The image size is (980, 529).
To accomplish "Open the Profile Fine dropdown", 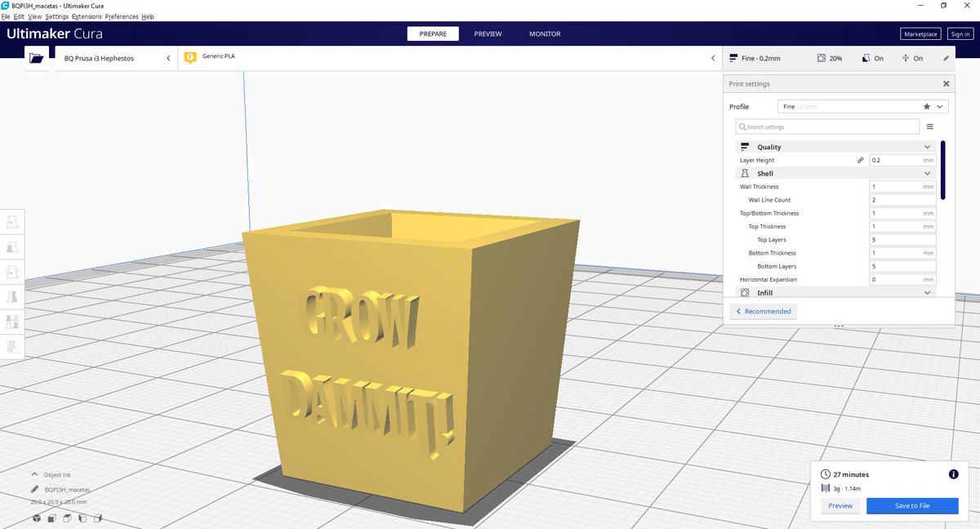I will 862,106.
